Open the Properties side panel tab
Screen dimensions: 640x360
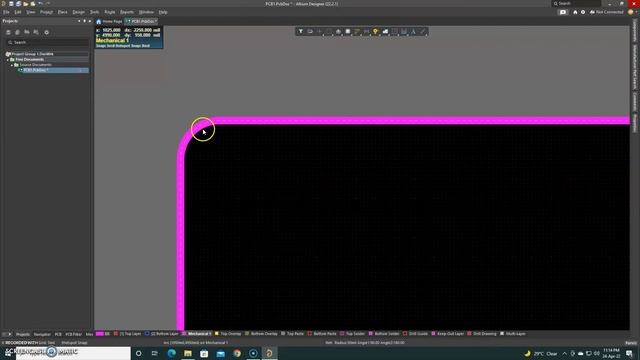tap(635, 123)
